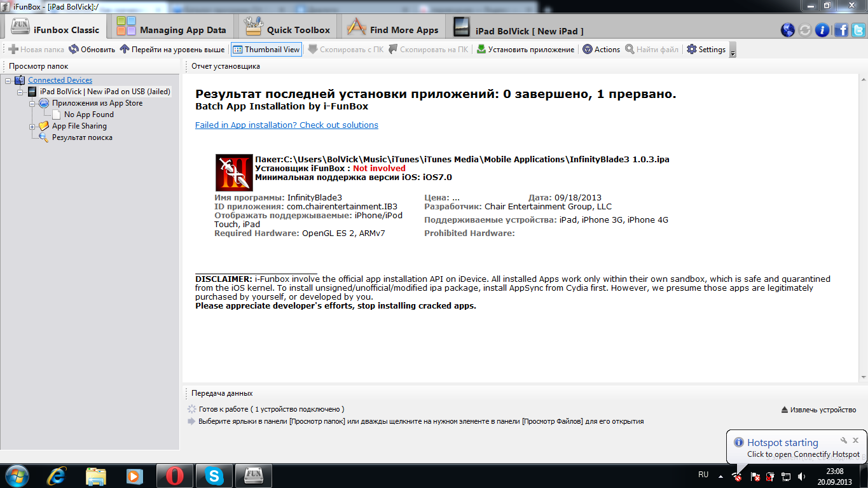Open the blue info icon
Image resolution: width=868 pixels, height=488 pixels.
[x=822, y=30]
